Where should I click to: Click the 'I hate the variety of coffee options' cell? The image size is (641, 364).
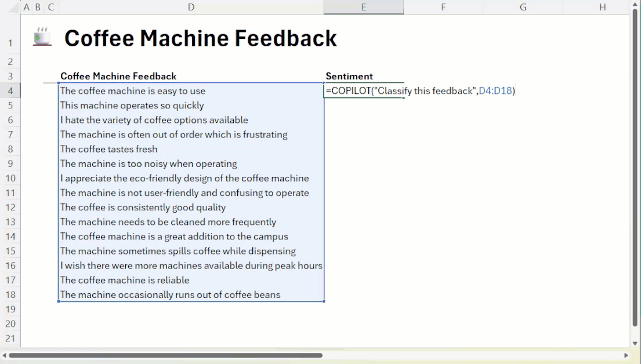[x=154, y=120]
